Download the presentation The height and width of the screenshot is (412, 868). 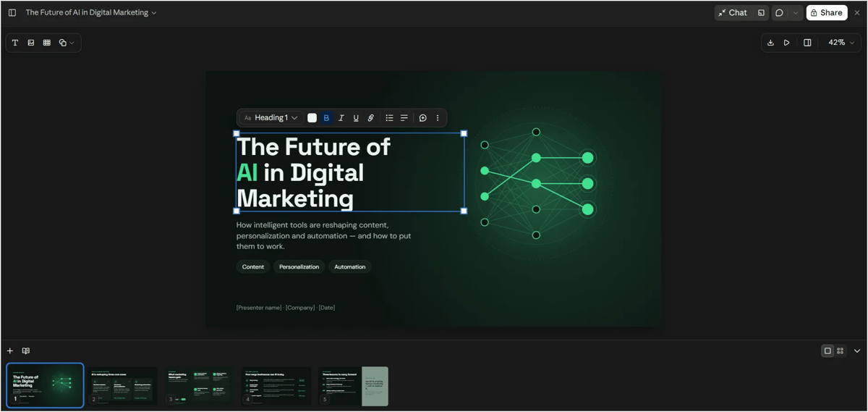[x=770, y=43]
